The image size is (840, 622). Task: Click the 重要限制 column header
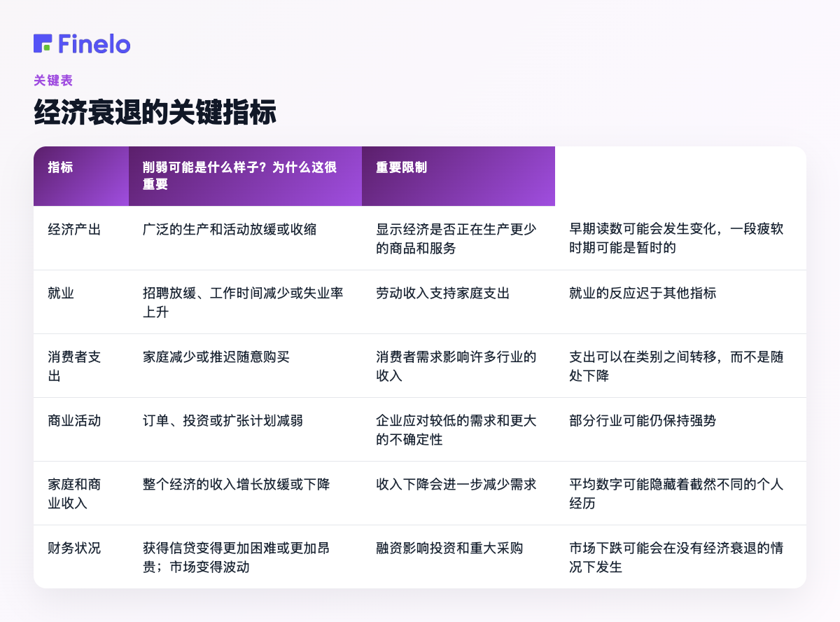(458, 176)
